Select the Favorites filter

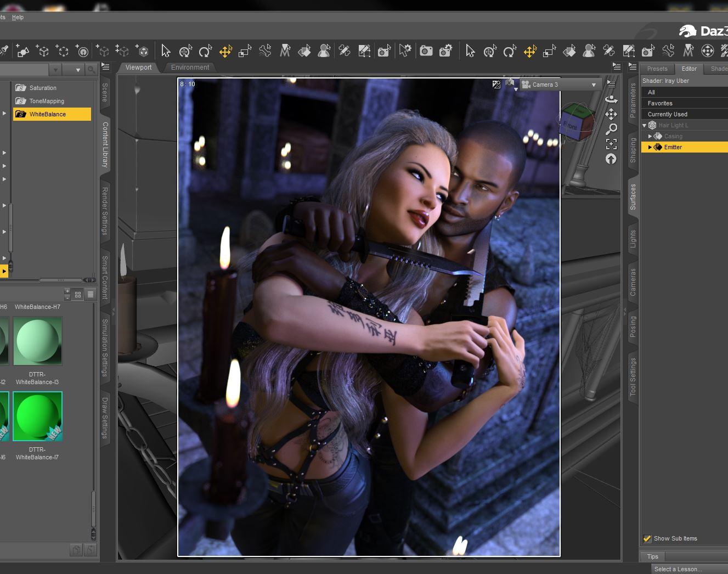coord(684,103)
